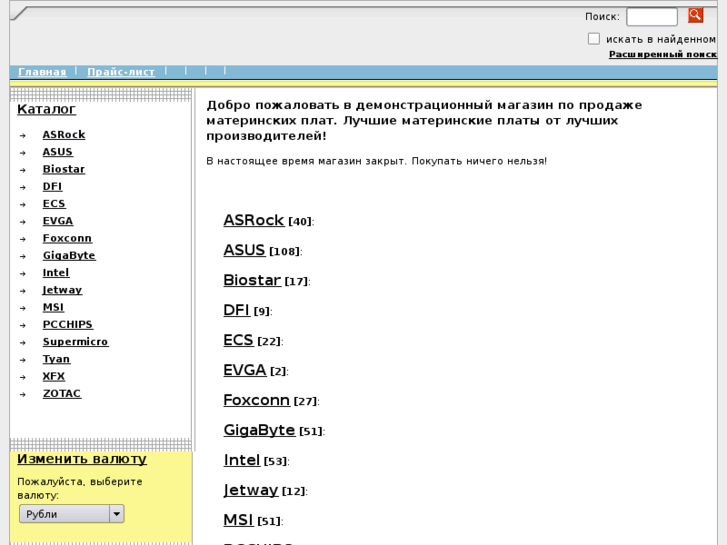The image size is (727, 545).
Task: Open large EVGA [2] category link
Action: [245, 370]
